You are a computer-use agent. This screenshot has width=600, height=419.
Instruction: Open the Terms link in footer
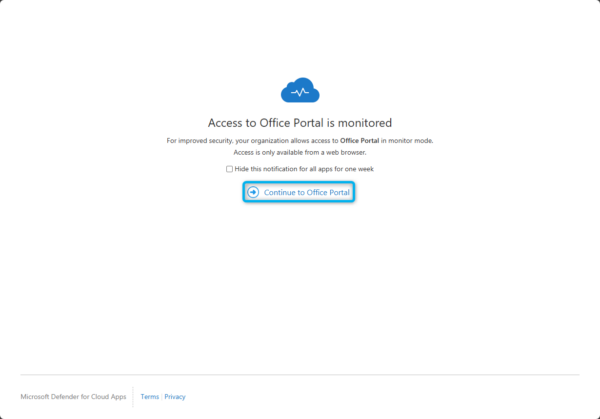point(149,397)
